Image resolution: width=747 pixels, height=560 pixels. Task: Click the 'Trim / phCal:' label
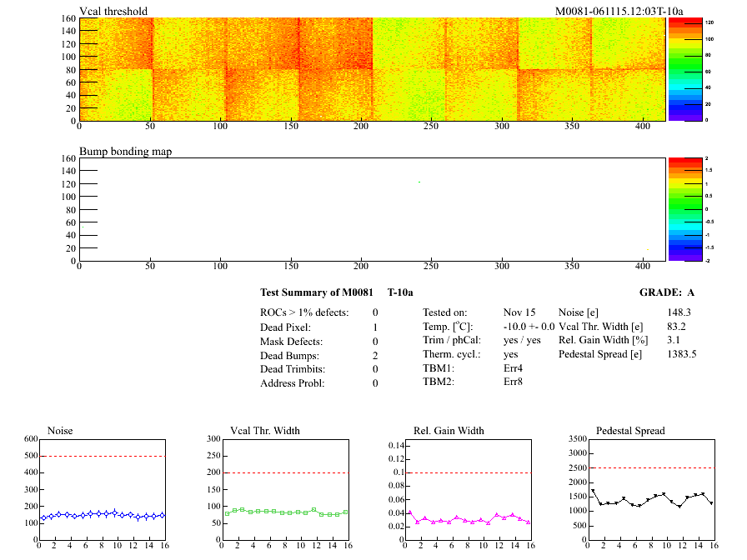coord(452,340)
